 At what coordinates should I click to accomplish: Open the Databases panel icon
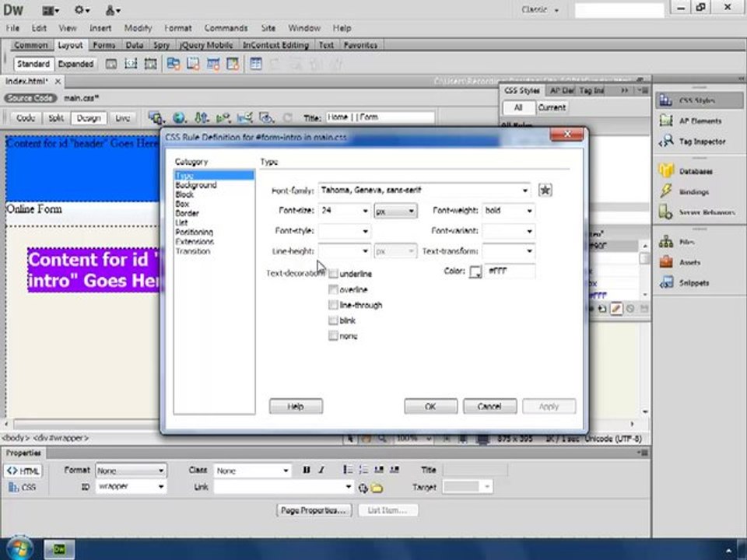tap(665, 170)
